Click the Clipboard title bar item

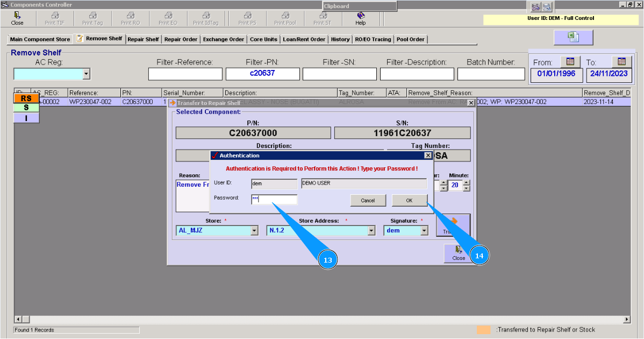tap(360, 6)
